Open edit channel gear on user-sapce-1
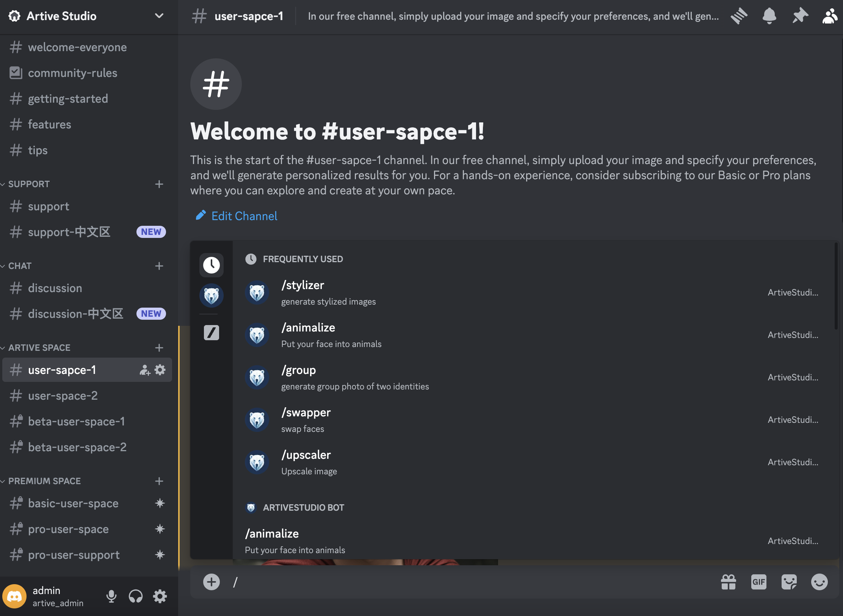Viewport: 843px width, 616px height. 160,370
